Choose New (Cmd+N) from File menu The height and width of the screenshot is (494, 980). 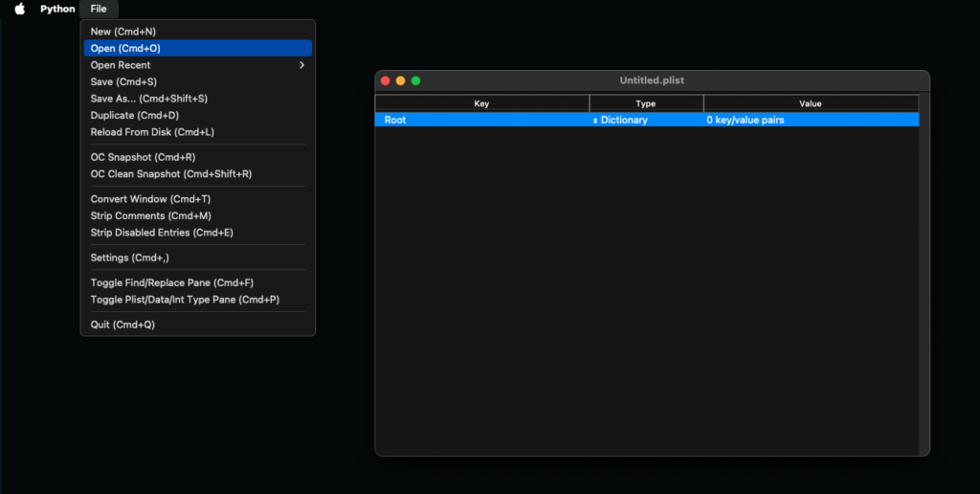pyautogui.click(x=197, y=32)
